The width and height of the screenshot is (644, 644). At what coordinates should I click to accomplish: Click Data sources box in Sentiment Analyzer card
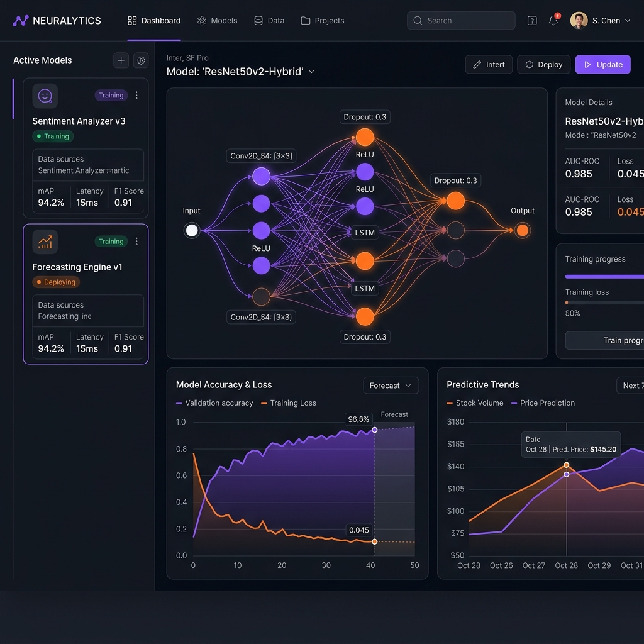(x=88, y=165)
